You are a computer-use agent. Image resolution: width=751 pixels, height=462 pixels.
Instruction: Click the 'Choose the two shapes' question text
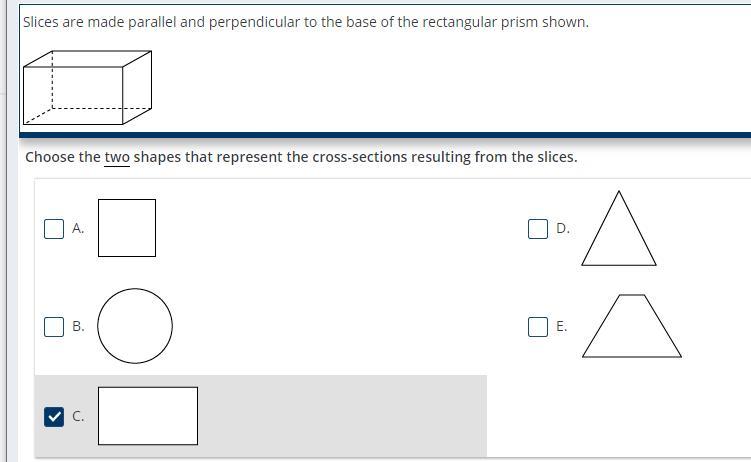[x=301, y=157]
